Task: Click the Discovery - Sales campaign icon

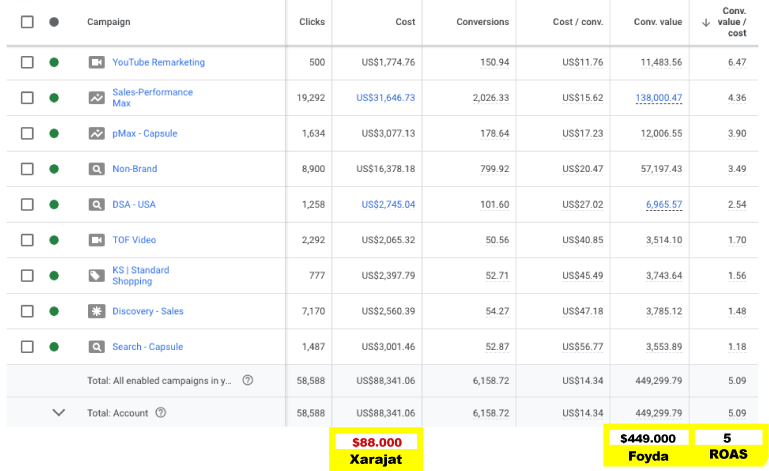Action: pyautogui.click(x=96, y=311)
